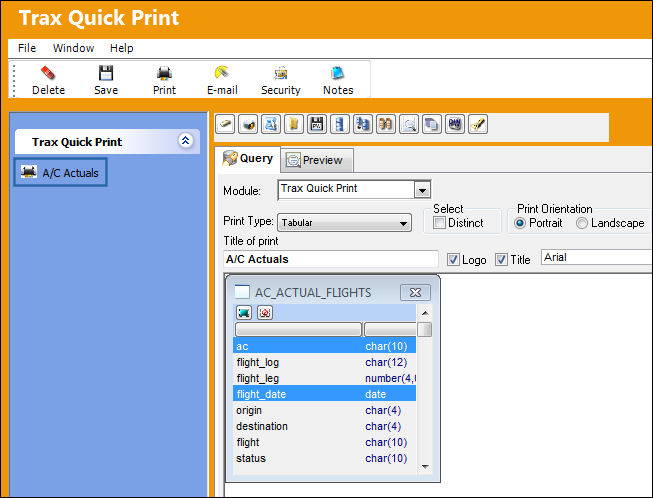
Task: Select the flight_log column row
Action: [324, 362]
